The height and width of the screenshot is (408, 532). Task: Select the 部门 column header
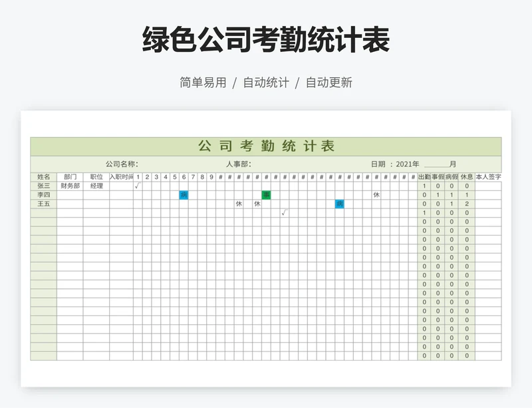tap(70, 177)
